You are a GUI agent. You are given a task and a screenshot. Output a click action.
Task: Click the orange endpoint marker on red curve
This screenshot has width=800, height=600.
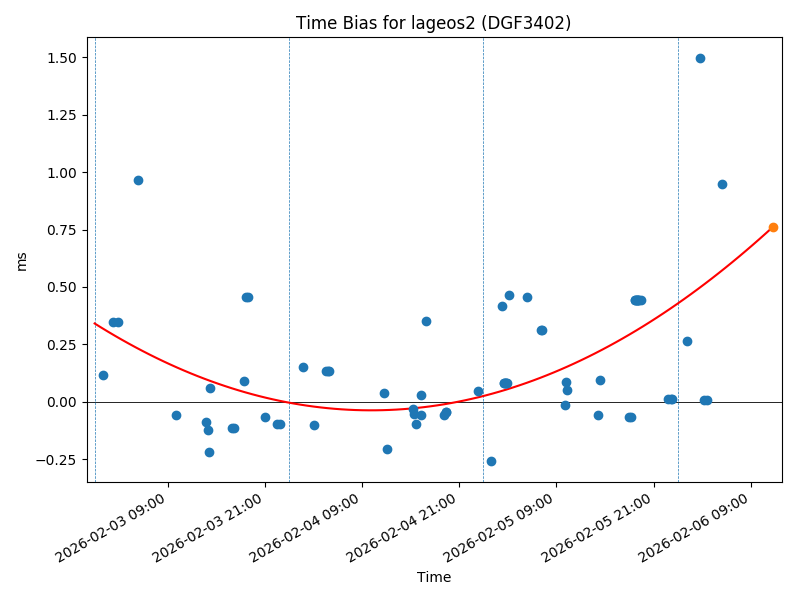coord(773,227)
